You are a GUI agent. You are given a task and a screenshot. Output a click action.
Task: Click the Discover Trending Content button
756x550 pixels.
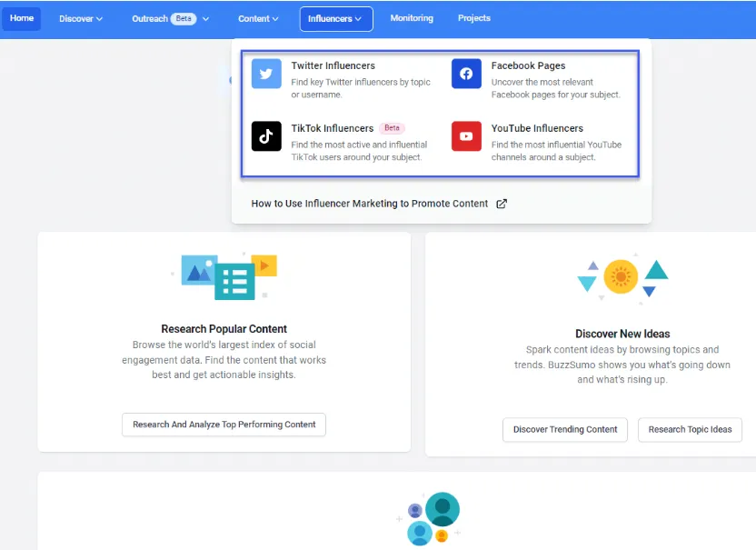pos(564,430)
